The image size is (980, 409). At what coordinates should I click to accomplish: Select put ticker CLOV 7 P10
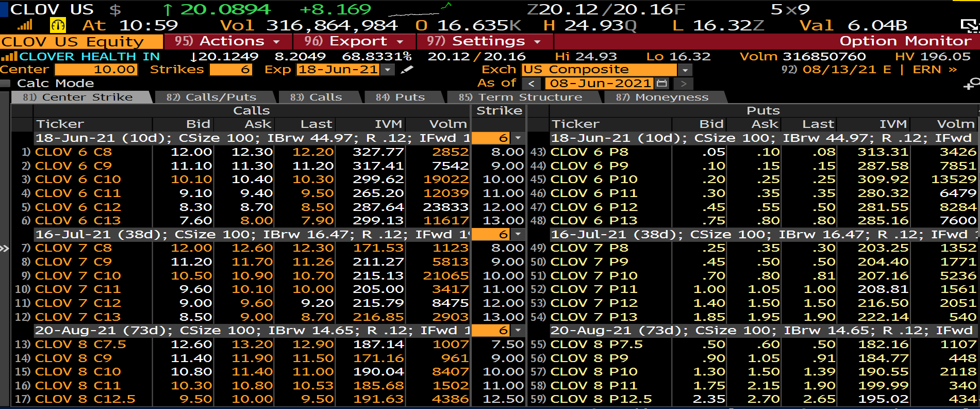click(x=594, y=276)
